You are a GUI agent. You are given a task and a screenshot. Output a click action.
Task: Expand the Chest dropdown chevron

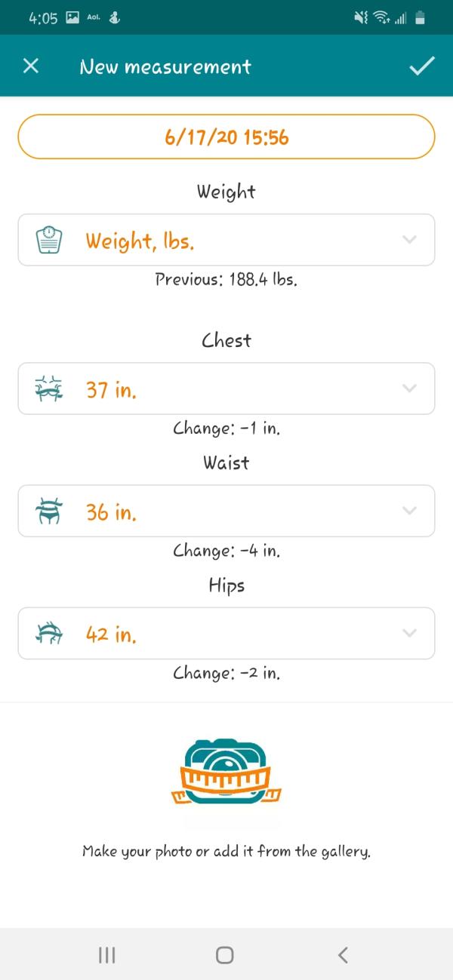coord(409,389)
